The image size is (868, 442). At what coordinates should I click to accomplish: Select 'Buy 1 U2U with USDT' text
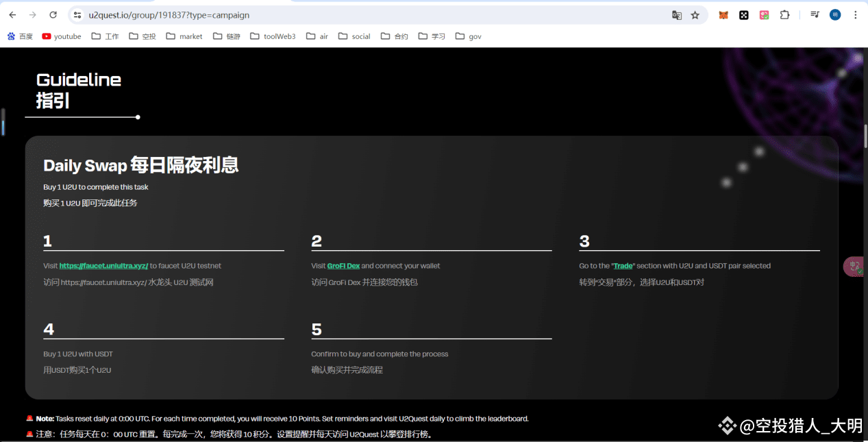click(x=78, y=354)
